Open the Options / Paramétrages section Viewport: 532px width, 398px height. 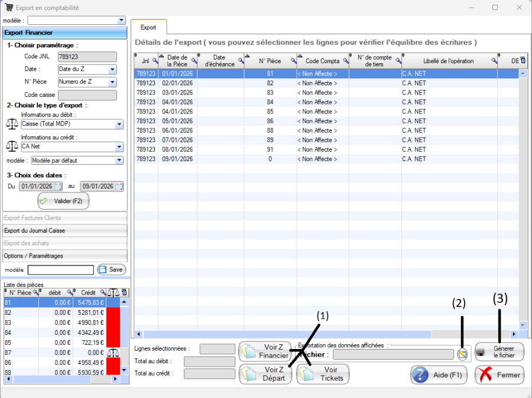65,256
